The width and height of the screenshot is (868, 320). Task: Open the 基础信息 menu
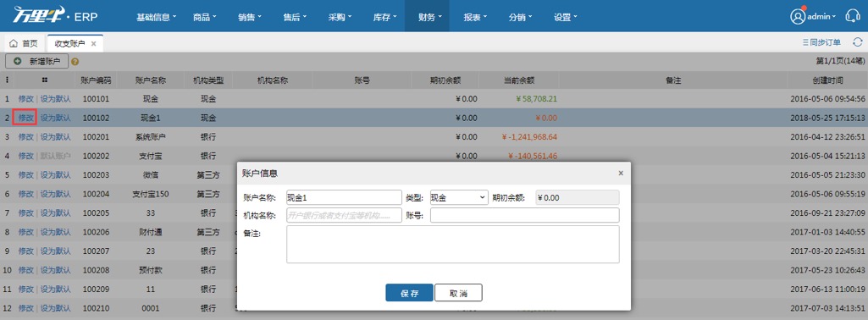[x=156, y=17]
